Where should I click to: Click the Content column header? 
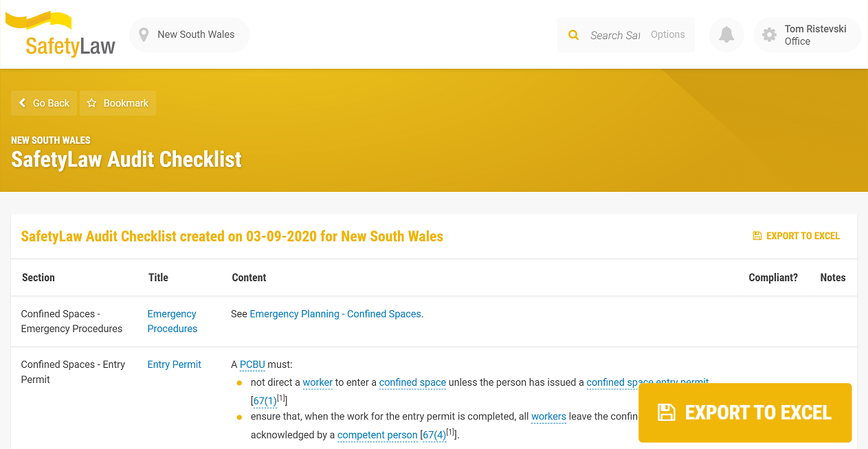point(249,278)
